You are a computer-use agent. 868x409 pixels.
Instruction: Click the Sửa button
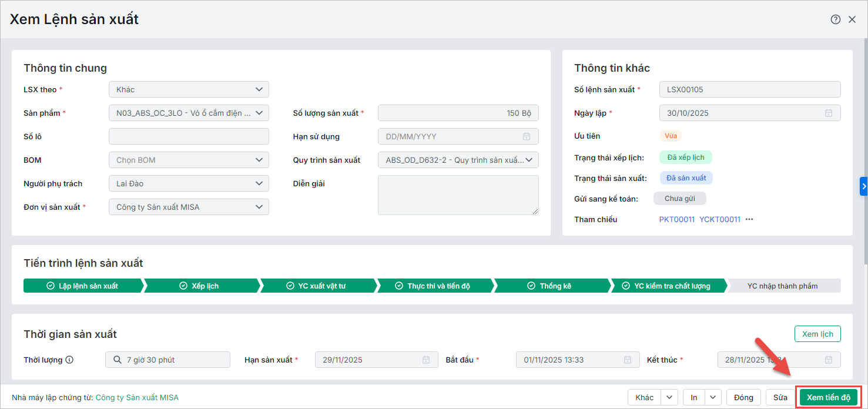pyautogui.click(x=780, y=398)
